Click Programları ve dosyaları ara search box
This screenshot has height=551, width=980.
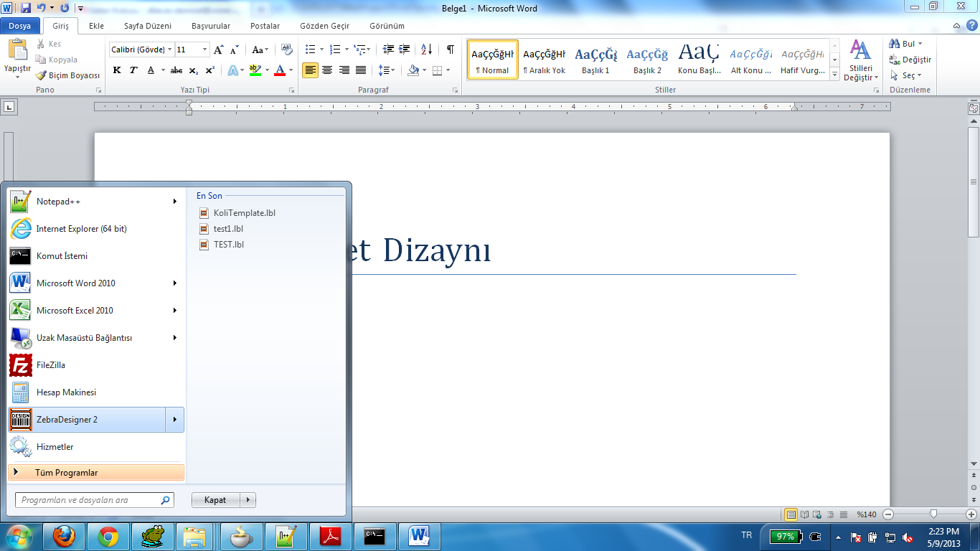point(94,500)
